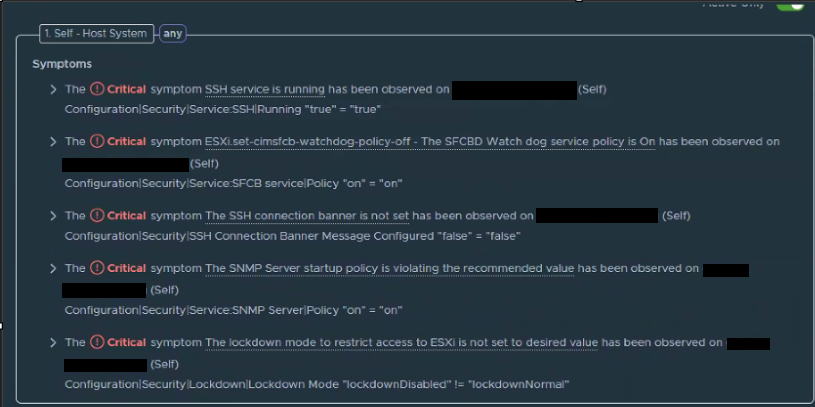This screenshot has height=407, width=815.
Task: Click the redacted host name in SSH service row
Action: 514,90
